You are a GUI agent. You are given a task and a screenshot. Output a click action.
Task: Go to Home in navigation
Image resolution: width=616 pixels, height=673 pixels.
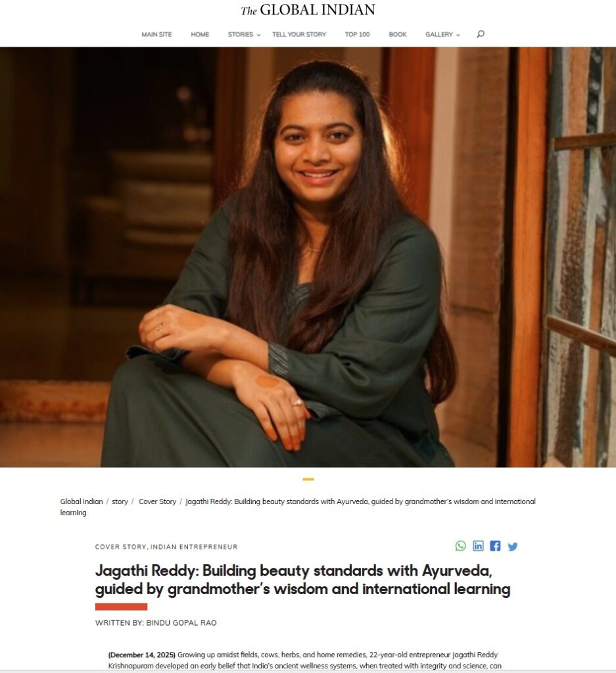point(200,34)
